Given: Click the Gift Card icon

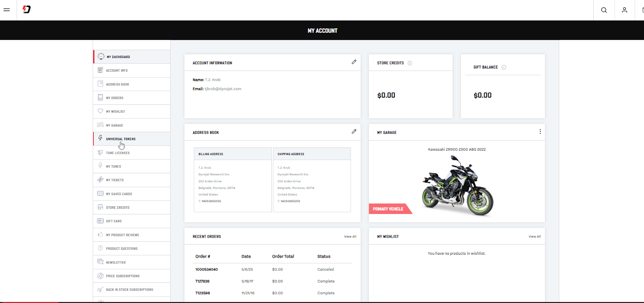Looking at the screenshot, I should click(100, 221).
